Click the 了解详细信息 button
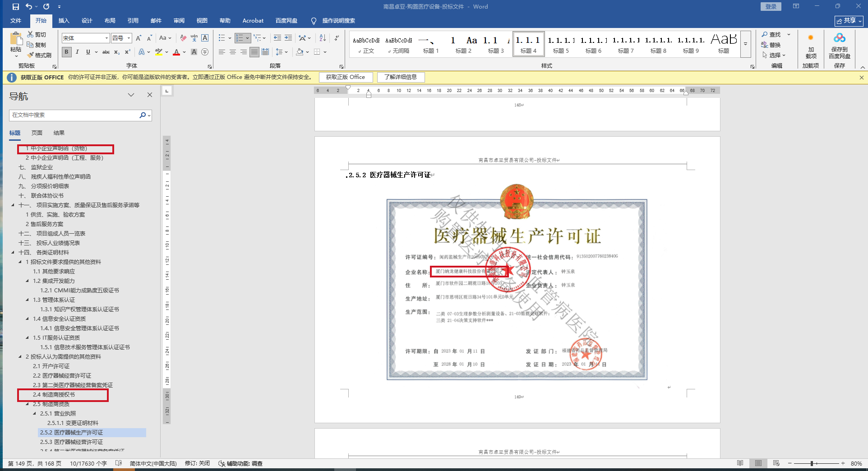 point(401,77)
